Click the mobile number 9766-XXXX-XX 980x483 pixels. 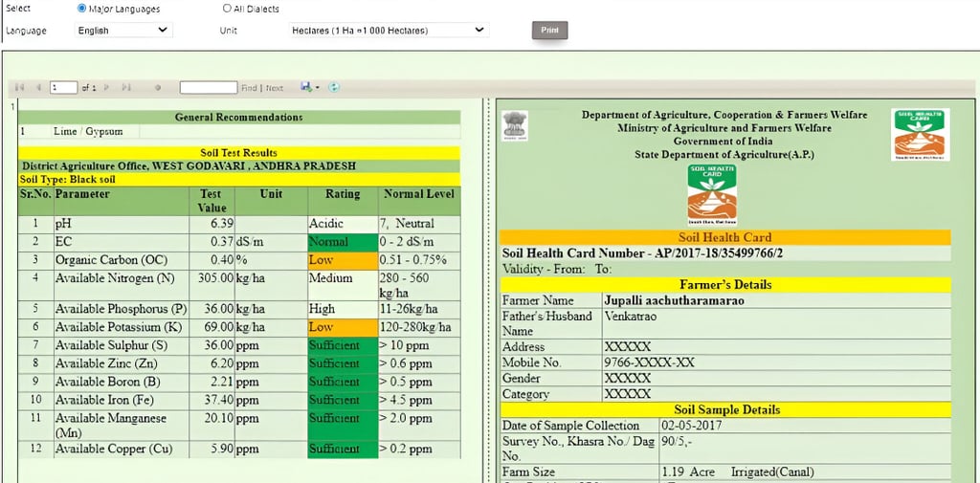(650, 362)
